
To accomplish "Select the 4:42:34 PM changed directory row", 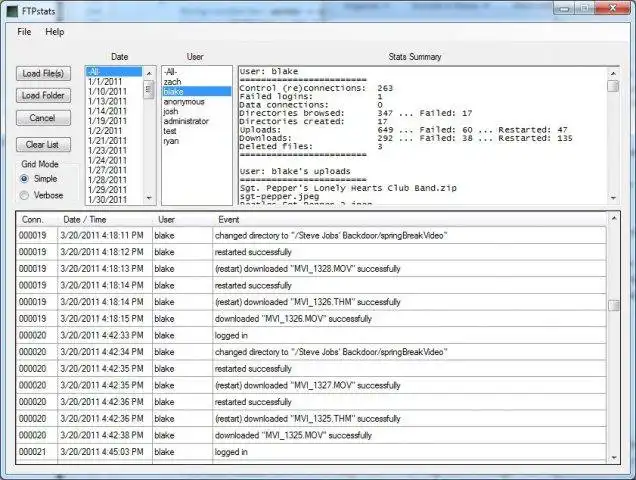I will (x=312, y=352).
